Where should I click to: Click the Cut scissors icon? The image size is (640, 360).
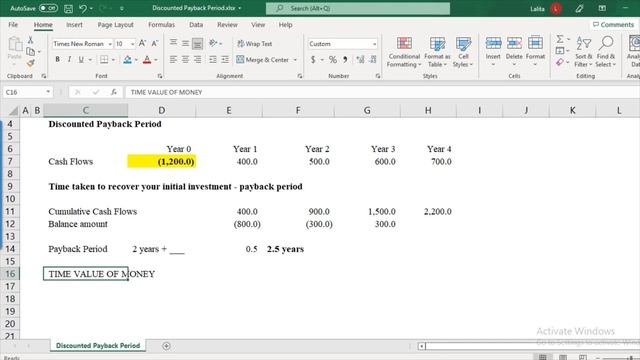click(x=30, y=40)
